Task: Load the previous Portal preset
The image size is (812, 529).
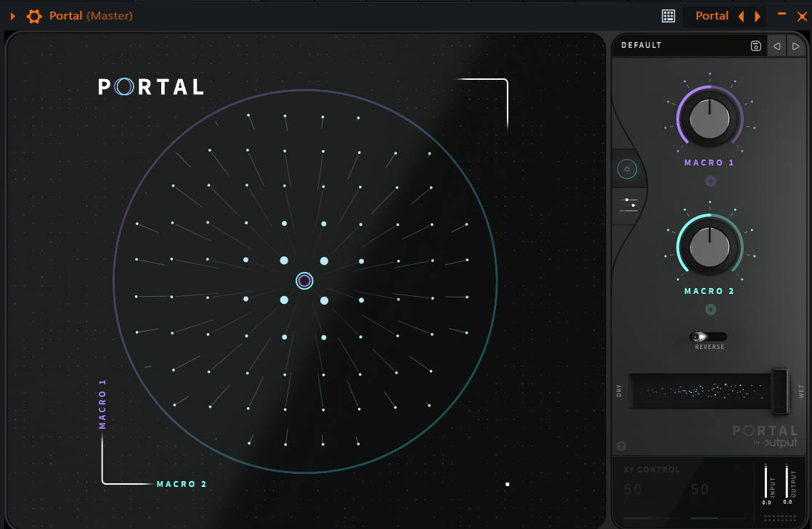Action: [x=776, y=46]
